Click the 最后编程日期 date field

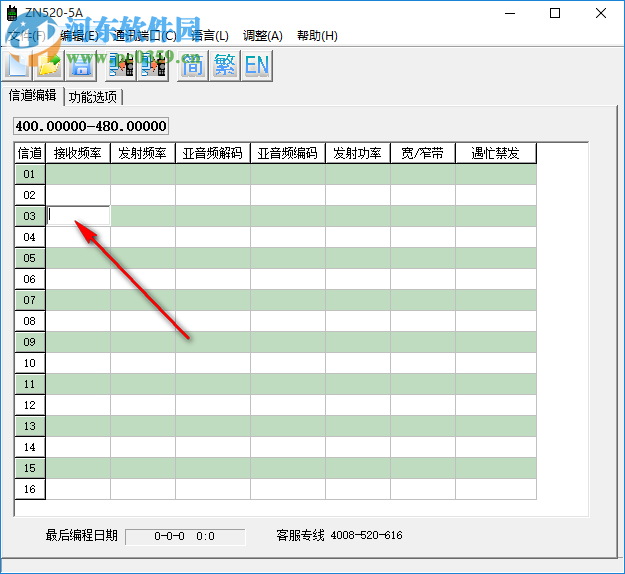click(185, 537)
